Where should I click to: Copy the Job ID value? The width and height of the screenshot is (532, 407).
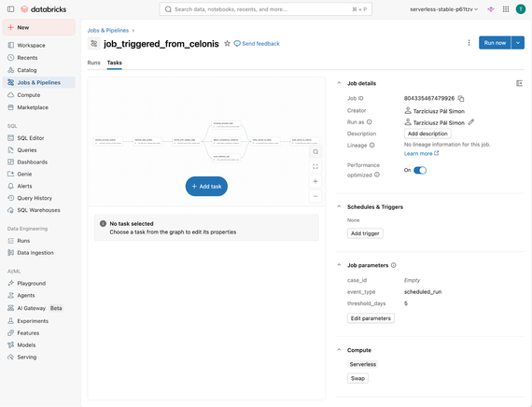pyautogui.click(x=461, y=98)
